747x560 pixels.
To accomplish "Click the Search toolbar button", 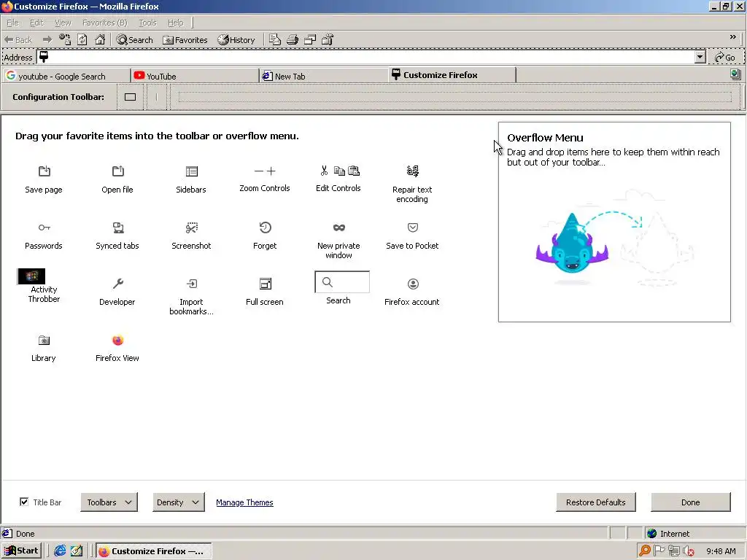I will click(x=135, y=39).
